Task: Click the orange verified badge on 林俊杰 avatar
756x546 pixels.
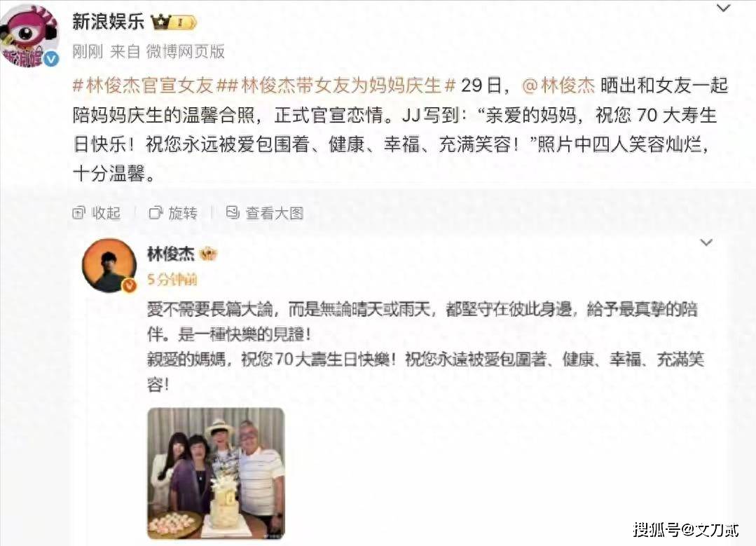Action: (129, 285)
